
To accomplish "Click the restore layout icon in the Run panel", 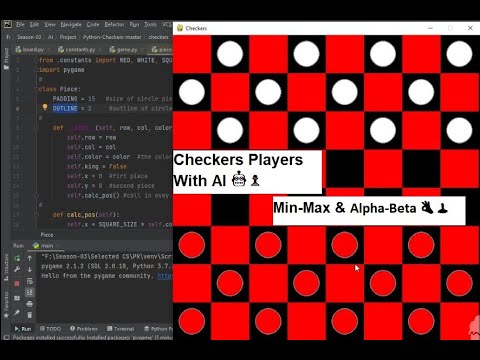I will click(17, 298).
